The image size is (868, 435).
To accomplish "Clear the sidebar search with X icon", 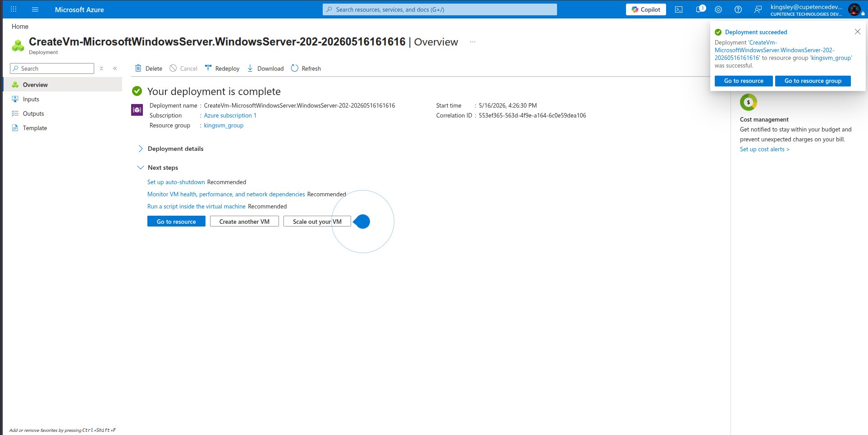I will coord(101,68).
